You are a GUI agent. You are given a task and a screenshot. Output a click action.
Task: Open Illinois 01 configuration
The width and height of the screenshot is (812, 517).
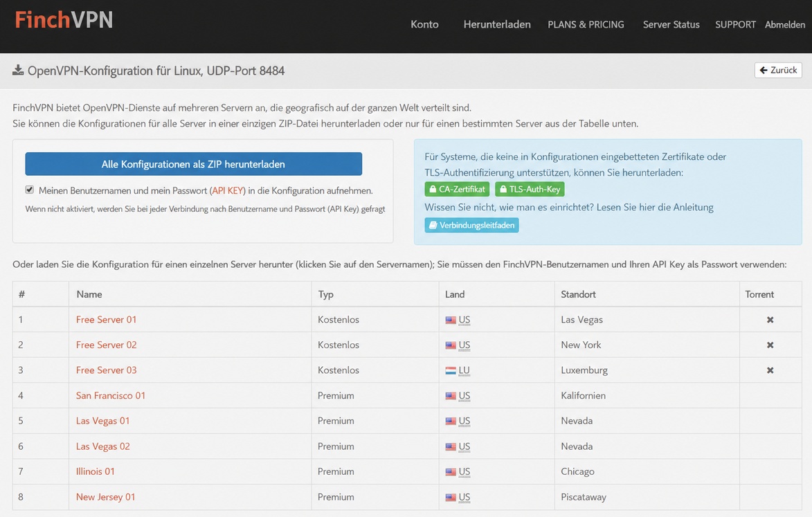pos(96,471)
